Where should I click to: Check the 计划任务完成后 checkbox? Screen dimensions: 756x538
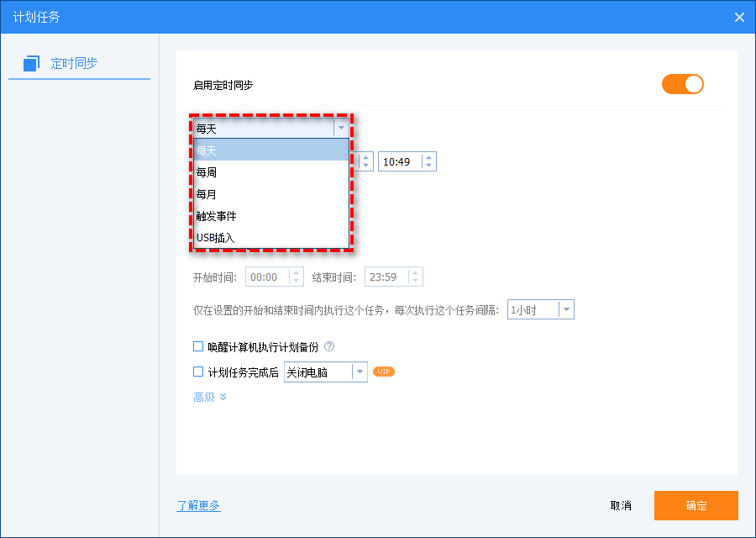[x=198, y=372]
